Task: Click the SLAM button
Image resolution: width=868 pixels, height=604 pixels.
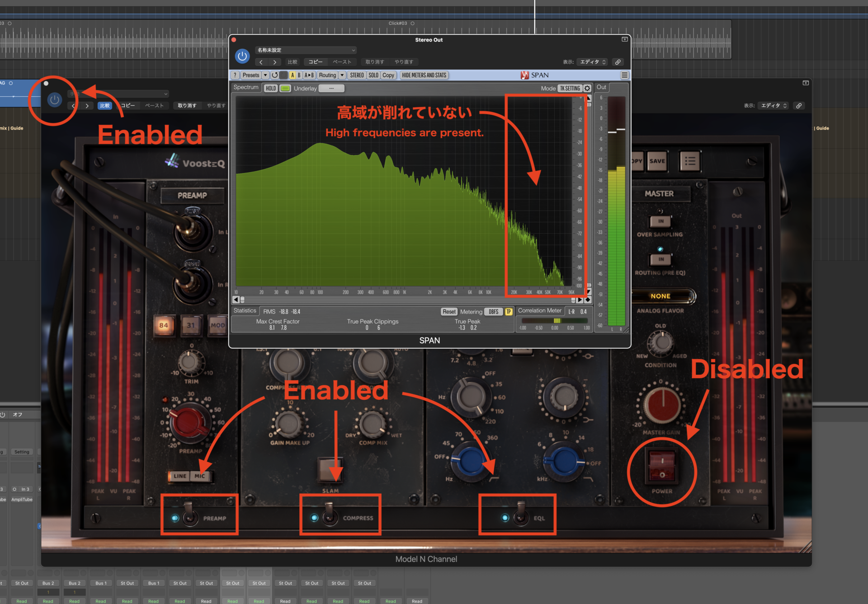Action: 330,470
